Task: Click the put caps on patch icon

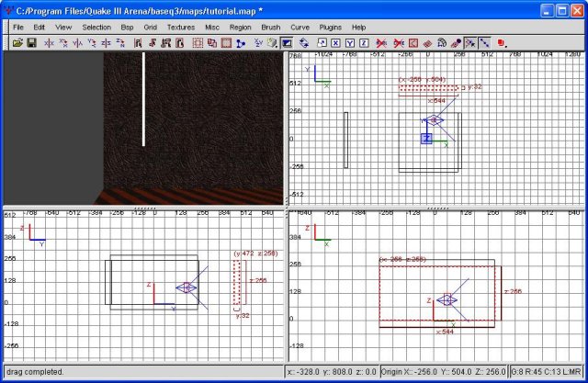Action: click(x=456, y=43)
